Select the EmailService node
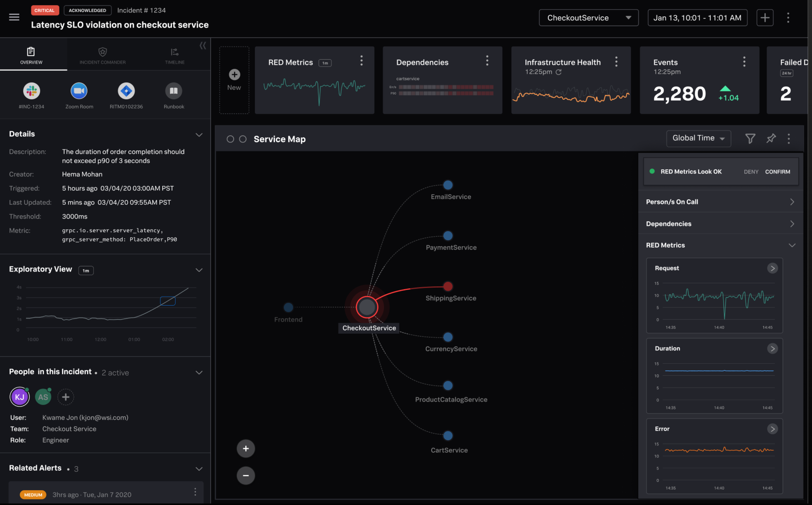This screenshot has width=812, height=505. (448, 185)
